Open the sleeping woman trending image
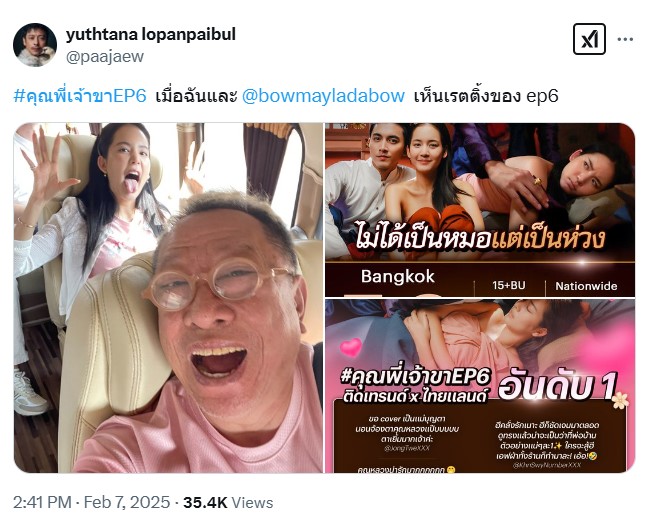Viewport: 647px width, 524px height. pos(480,386)
